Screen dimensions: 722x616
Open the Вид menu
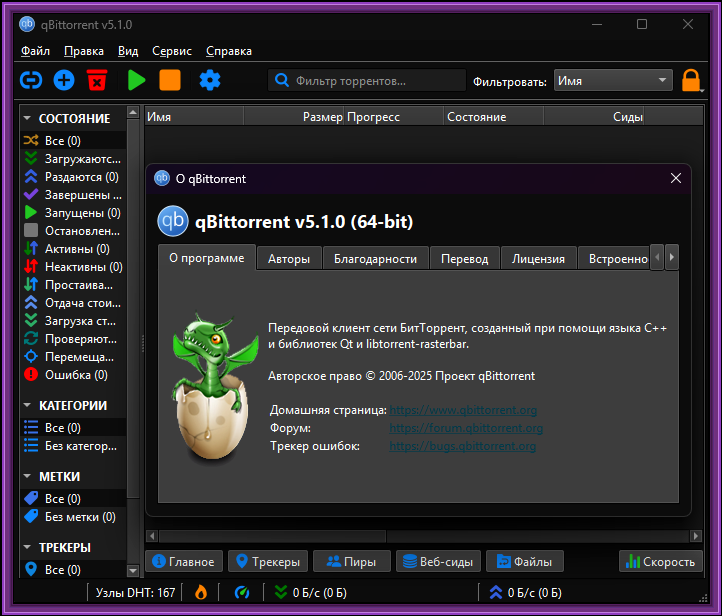pyautogui.click(x=128, y=51)
